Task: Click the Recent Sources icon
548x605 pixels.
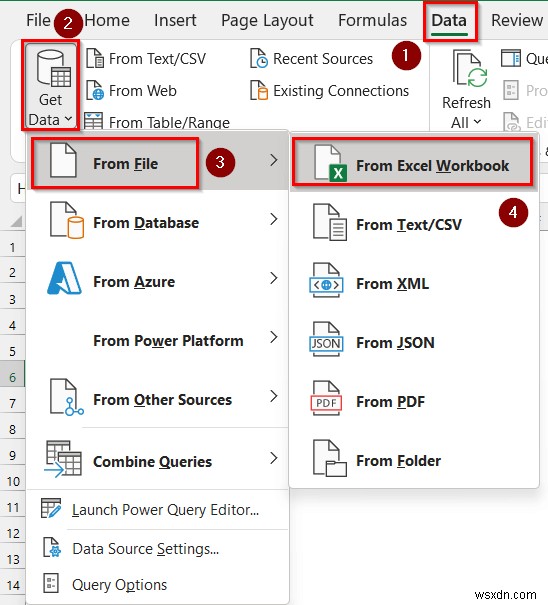Action: (x=259, y=59)
